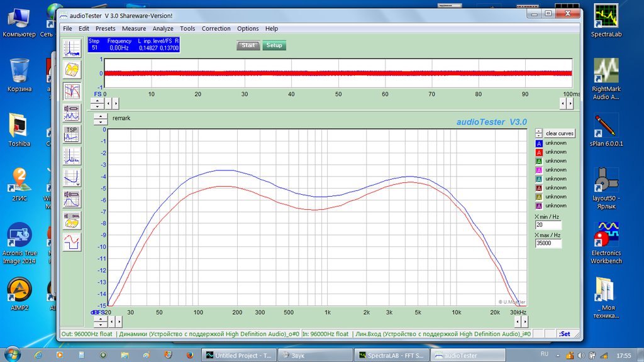This screenshot has width=644, height=362.
Task: Open the Tools menu
Action: click(x=187, y=28)
